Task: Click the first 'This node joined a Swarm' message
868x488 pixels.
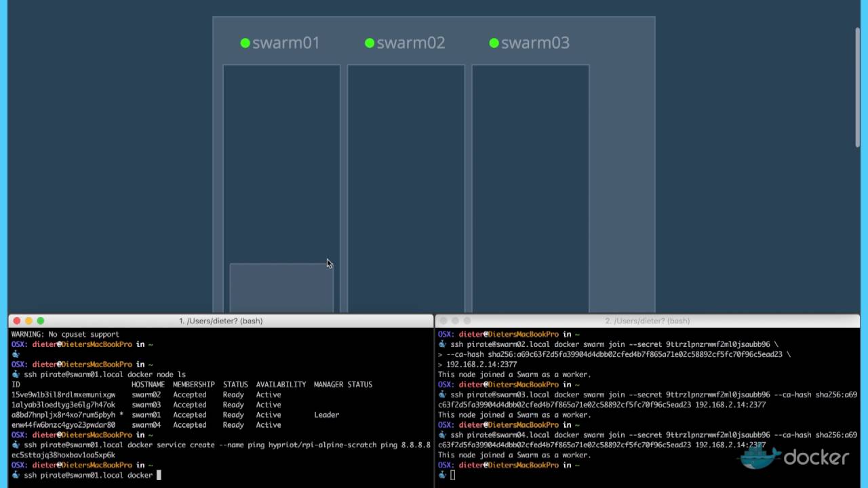Action: (x=514, y=374)
